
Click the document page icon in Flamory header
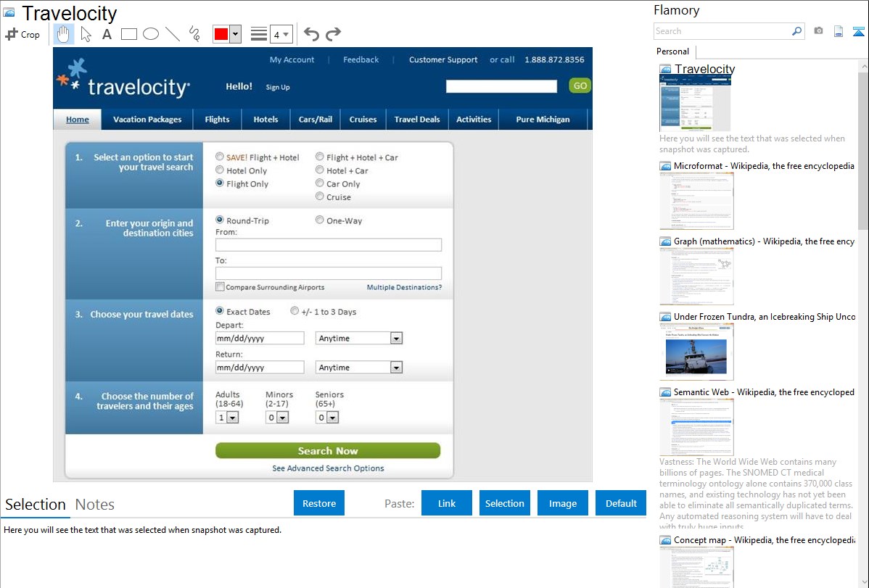[x=839, y=31]
